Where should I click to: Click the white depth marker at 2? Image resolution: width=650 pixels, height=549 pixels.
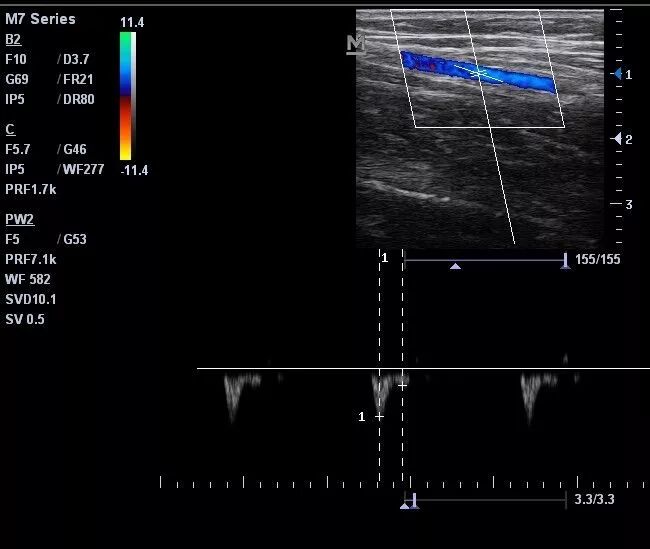pos(617,139)
